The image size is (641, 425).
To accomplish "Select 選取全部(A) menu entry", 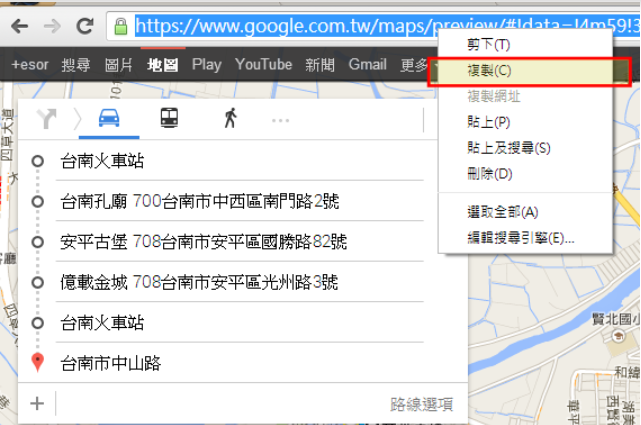I will tap(502, 212).
